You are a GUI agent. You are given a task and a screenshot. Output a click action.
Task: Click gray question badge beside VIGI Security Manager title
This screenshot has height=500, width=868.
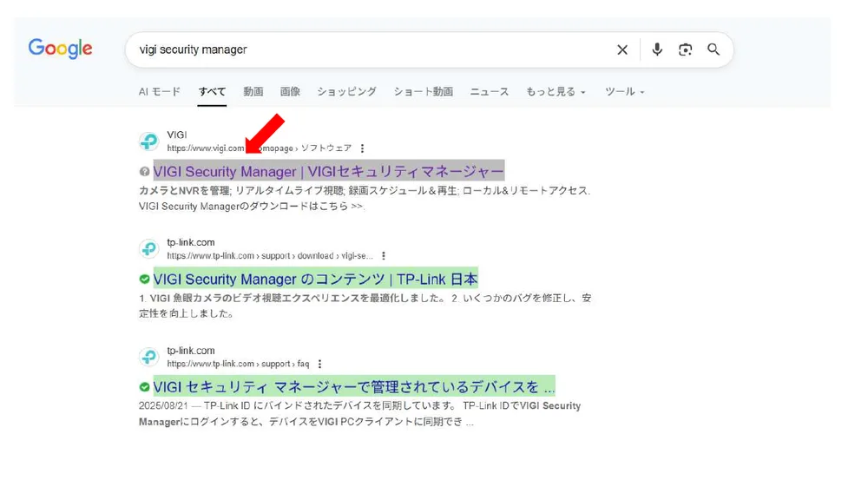pyautogui.click(x=144, y=172)
